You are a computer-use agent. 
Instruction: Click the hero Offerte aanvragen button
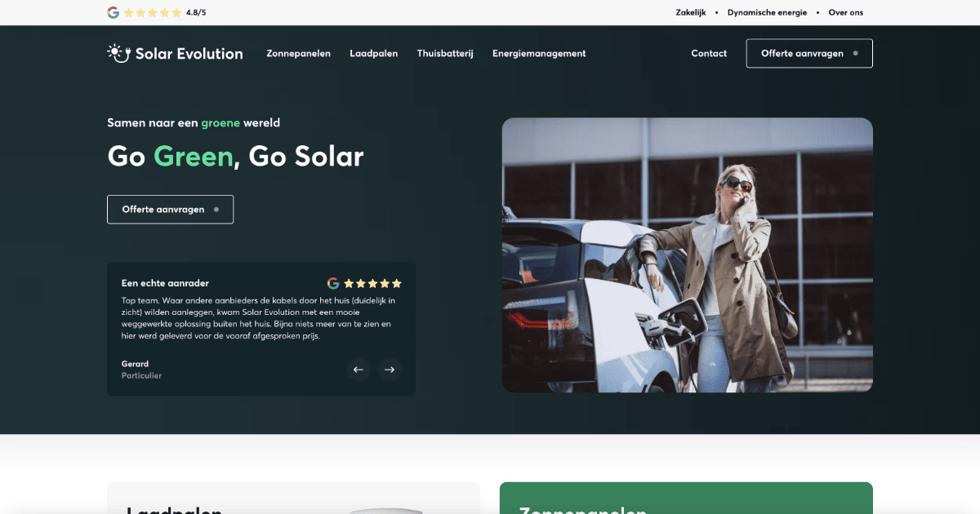point(170,209)
